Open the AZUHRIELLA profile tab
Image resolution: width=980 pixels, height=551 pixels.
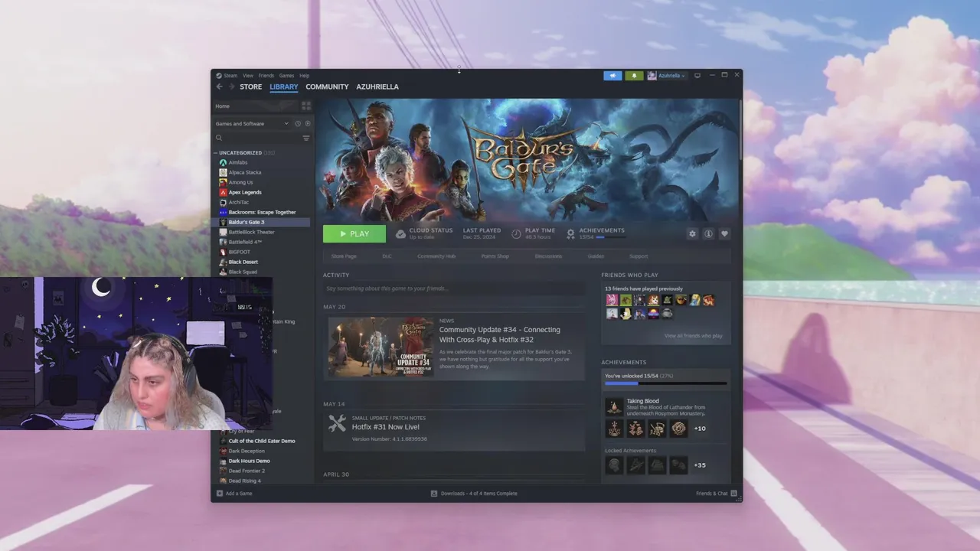377,86
